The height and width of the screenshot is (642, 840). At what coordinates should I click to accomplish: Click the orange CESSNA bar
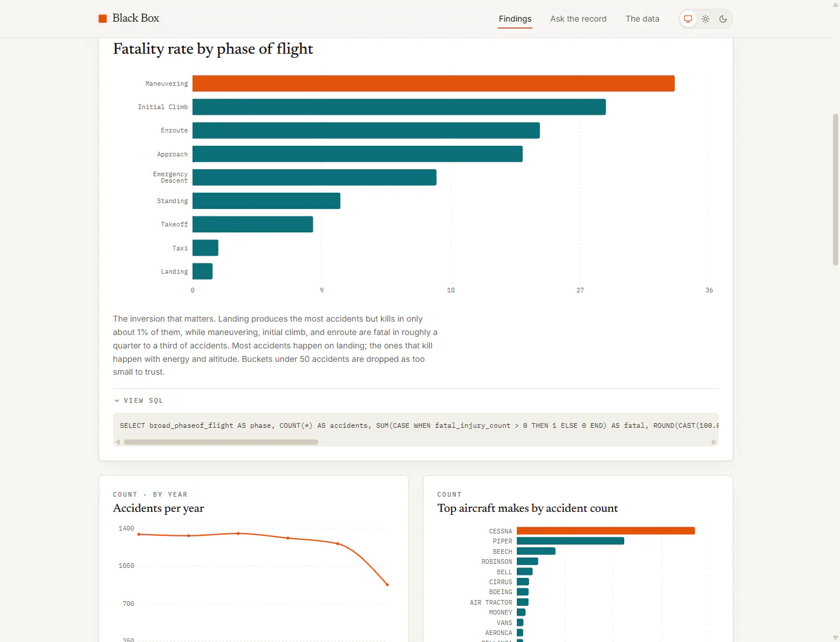click(x=605, y=531)
